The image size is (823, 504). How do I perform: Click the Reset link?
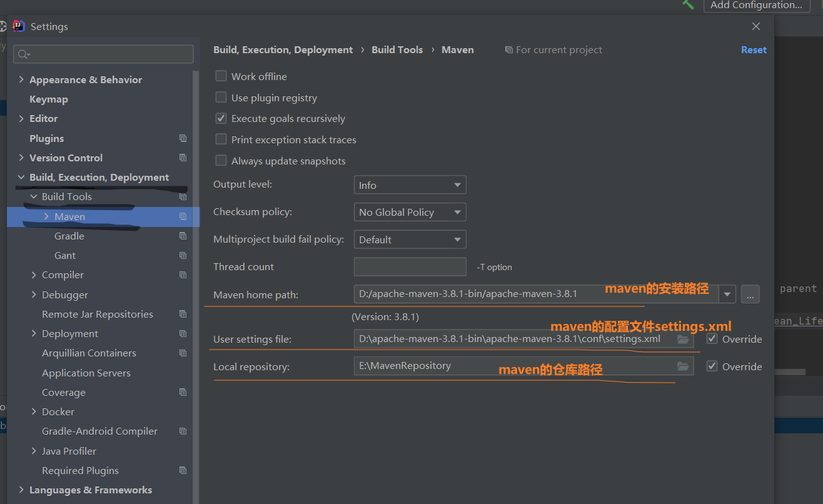pos(754,49)
